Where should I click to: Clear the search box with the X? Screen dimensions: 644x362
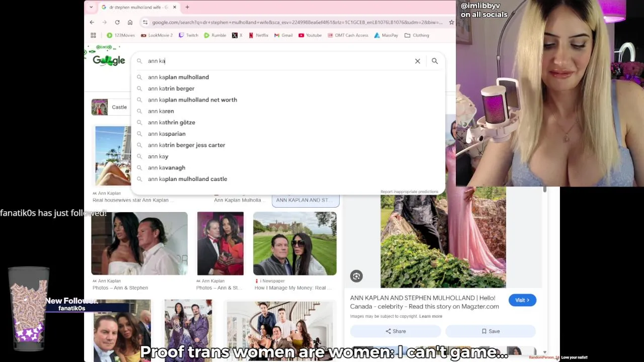click(x=418, y=61)
